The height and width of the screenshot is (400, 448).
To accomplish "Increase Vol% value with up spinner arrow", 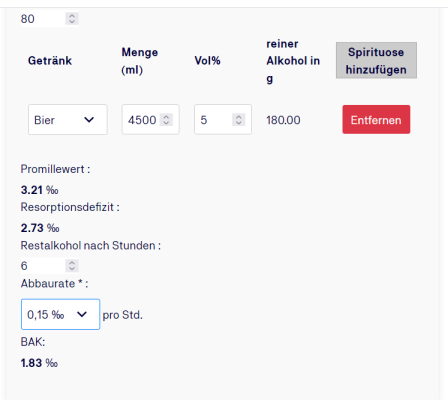I will (239, 116).
